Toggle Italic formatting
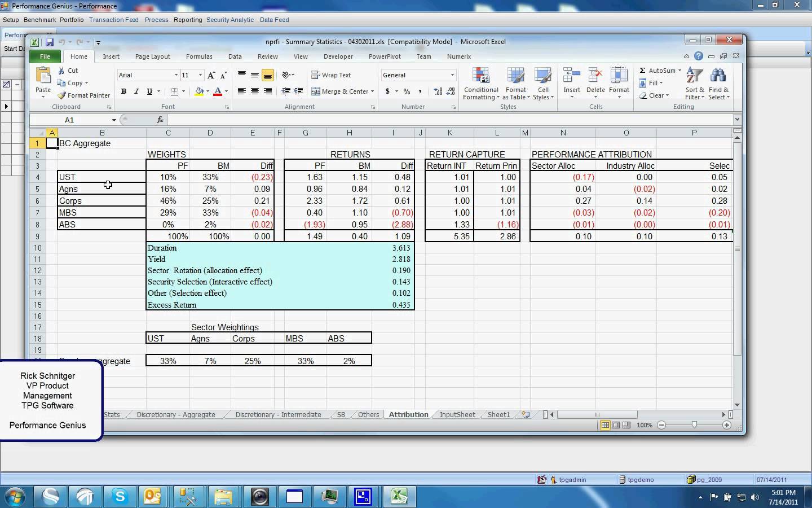This screenshot has height=508, width=812. (x=136, y=91)
